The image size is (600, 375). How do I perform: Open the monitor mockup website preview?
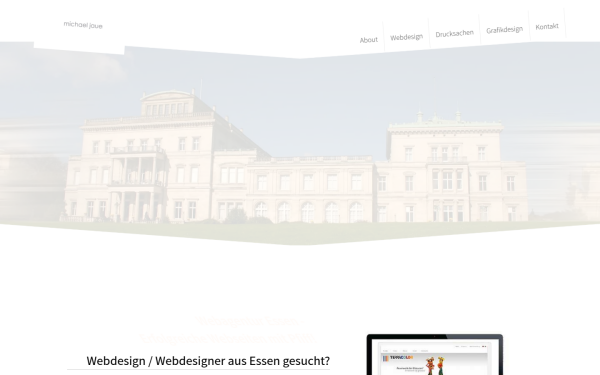pos(435,355)
